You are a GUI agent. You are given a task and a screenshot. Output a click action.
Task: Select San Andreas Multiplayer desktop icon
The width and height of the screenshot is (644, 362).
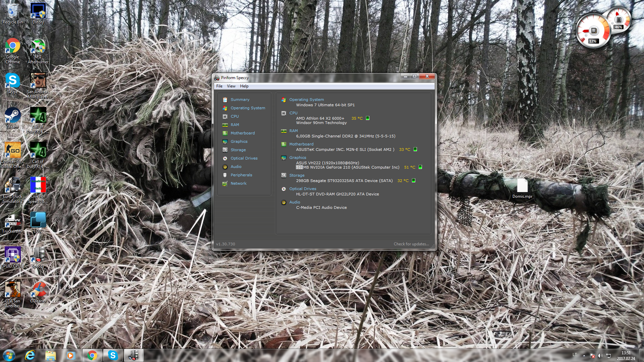click(38, 86)
